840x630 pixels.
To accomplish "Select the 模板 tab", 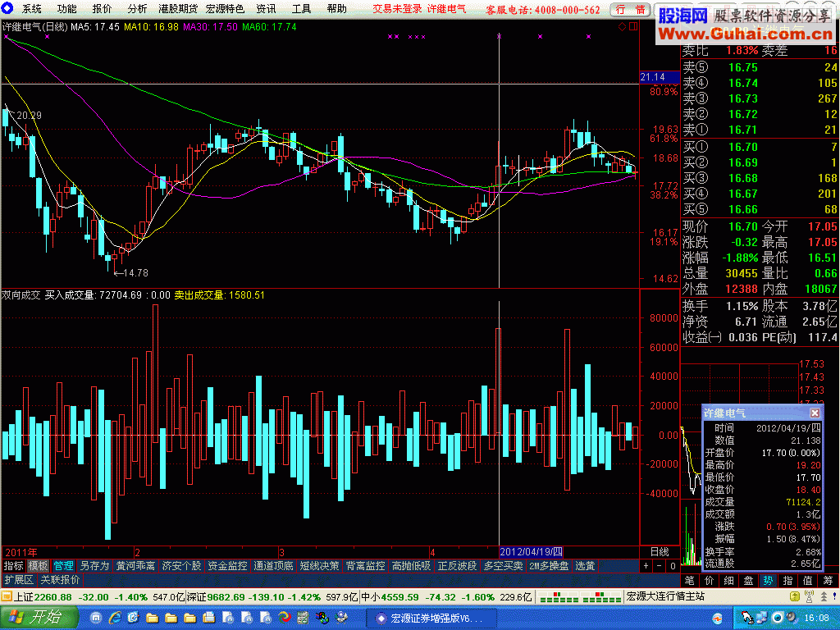I will tap(38, 566).
